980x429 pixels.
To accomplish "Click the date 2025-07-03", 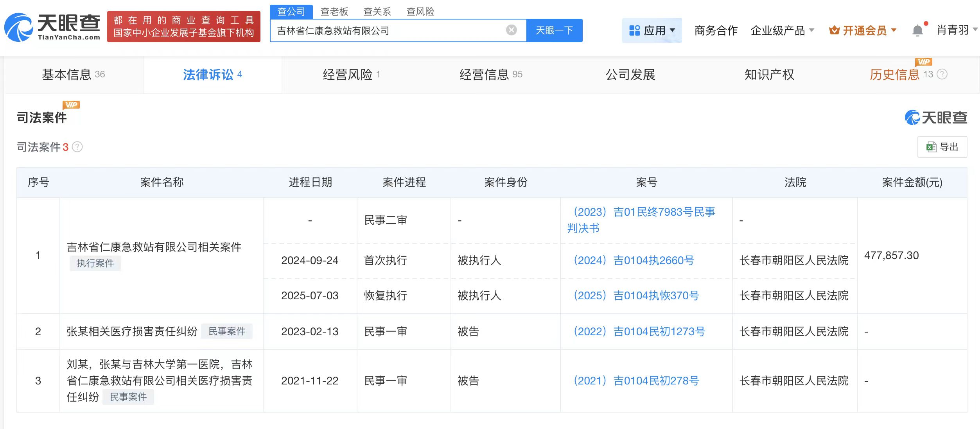I will point(310,296).
